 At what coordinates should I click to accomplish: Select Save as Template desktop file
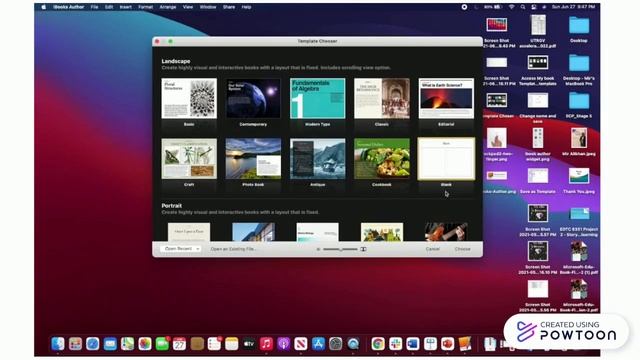(x=538, y=176)
